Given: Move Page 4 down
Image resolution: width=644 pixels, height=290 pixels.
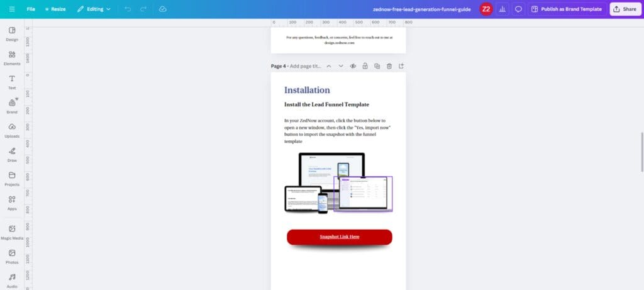Looking at the screenshot, I should pyautogui.click(x=340, y=66).
